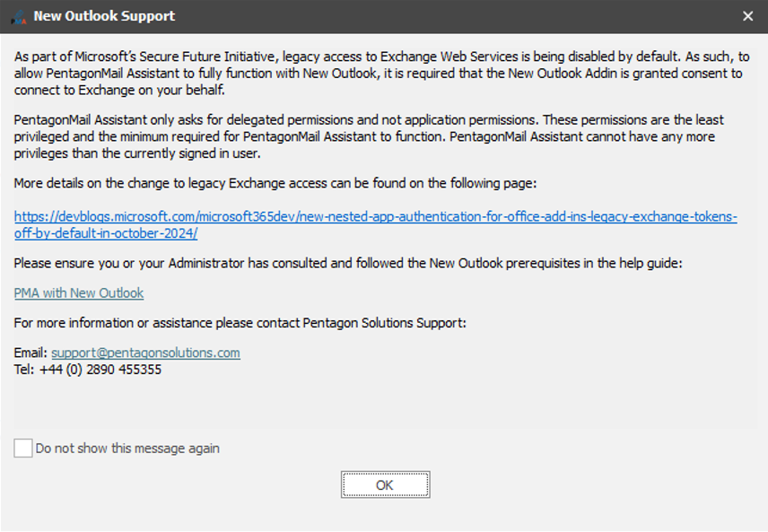Click the 'Do not show this message again' label text
The height and width of the screenshot is (532, 768).
127,449
